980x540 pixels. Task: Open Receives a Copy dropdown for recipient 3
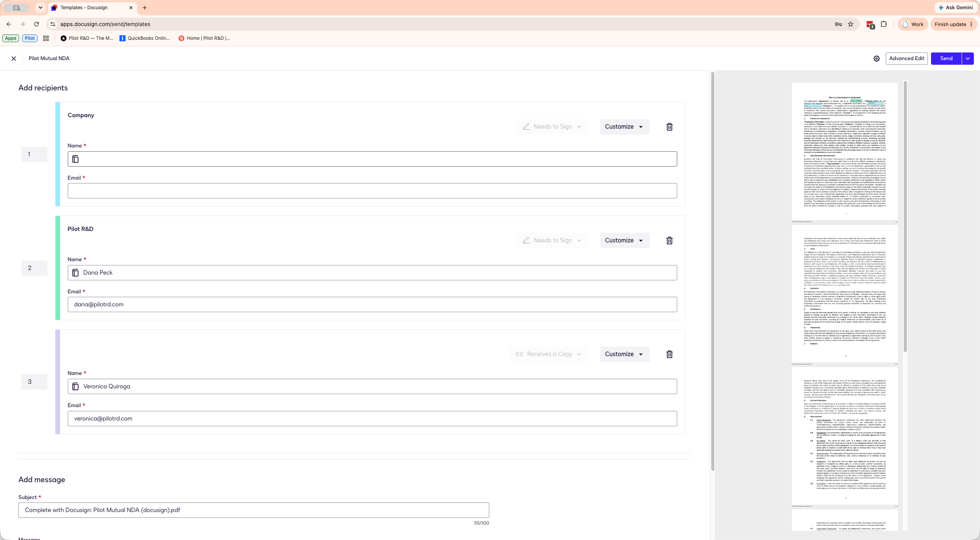click(x=549, y=354)
